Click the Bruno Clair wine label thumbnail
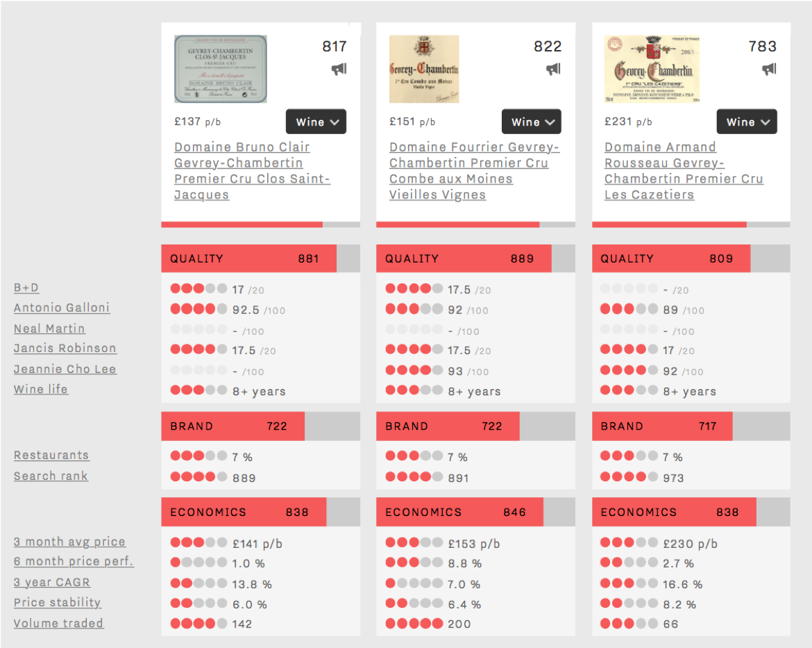This screenshot has height=648, width=812. 221,69
